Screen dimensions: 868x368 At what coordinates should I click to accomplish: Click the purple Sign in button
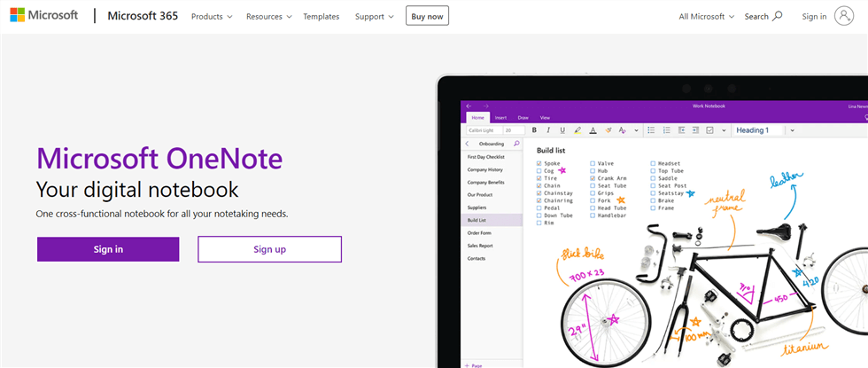pyautogui.click(x=108, y=249)
